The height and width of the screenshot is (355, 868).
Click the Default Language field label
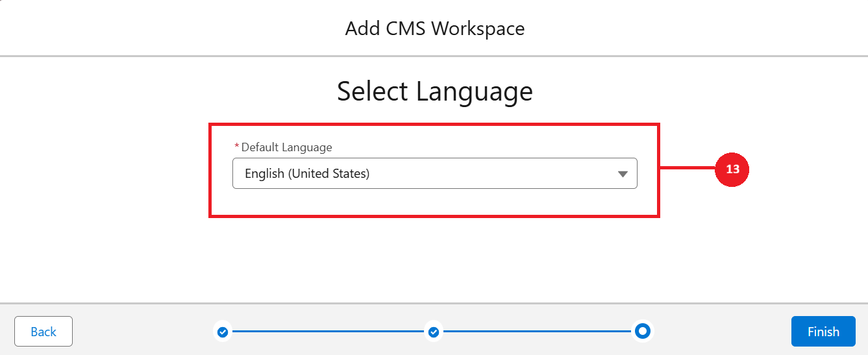coord(286,147)
